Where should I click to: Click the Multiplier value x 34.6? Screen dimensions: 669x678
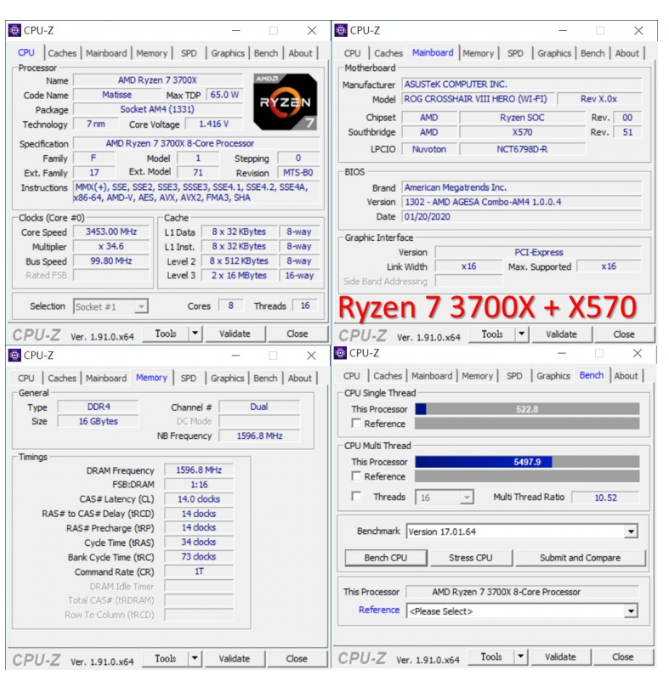tap(111, 246)
